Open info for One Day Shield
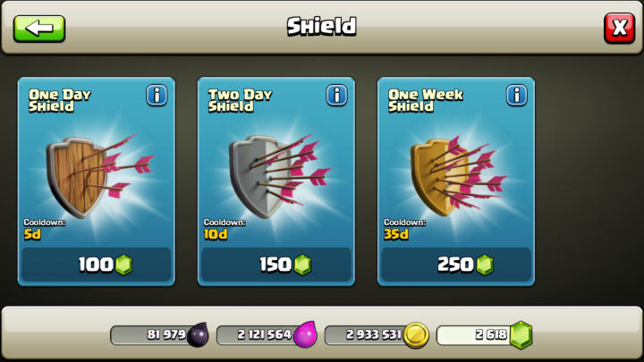The image size is (644, 362). click(157, 96)
